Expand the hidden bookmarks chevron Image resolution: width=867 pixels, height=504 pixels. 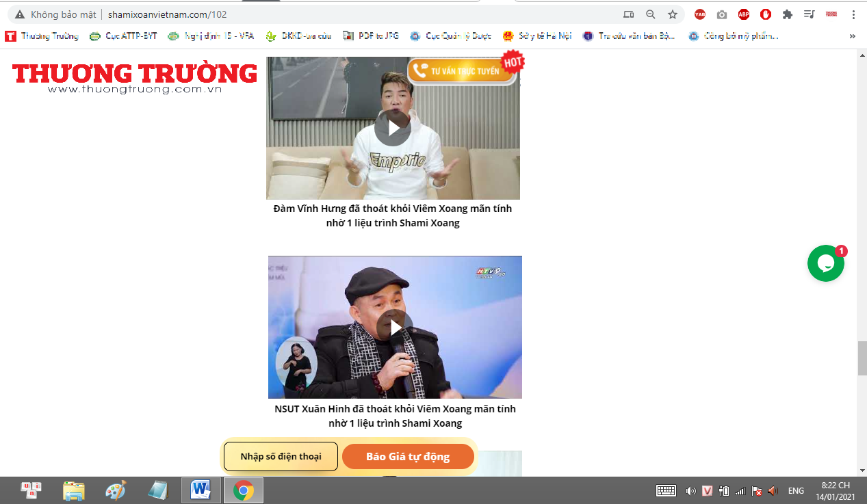click(853, 36)
